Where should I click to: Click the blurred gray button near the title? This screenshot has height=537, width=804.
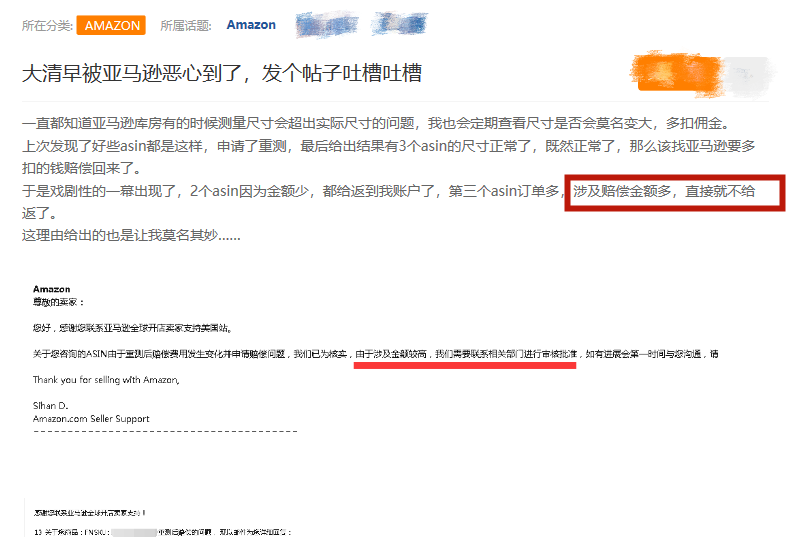[748, 75]
